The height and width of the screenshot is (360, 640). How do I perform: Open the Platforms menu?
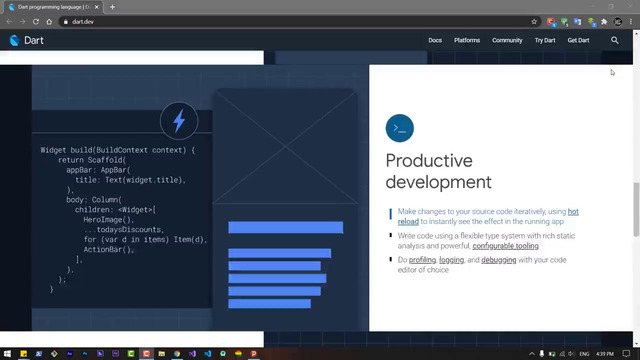click(467, 40)
